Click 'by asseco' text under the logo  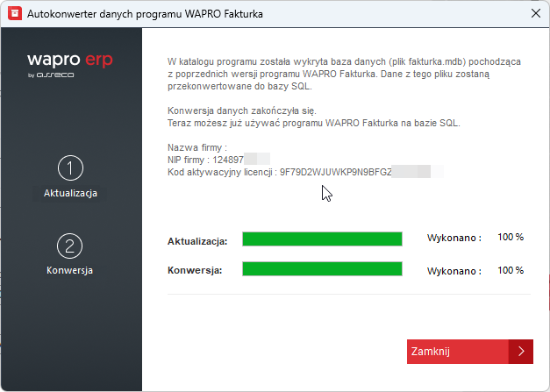pos(51,75)
